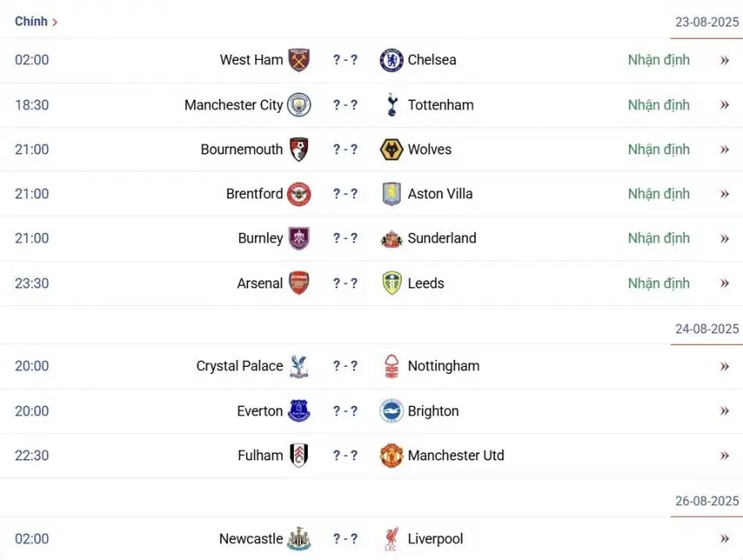Select the Wolves team logo
The height and width of the screenshot is (560, 743).
tap(392, 150)
